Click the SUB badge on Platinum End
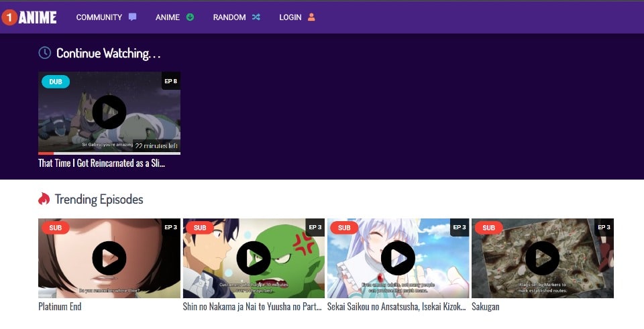 point(56,228)
